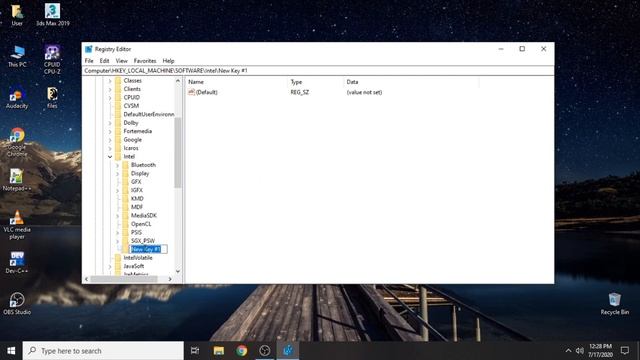
Task: Open the Audacity desktop shortcut
Action: point(17,98)
